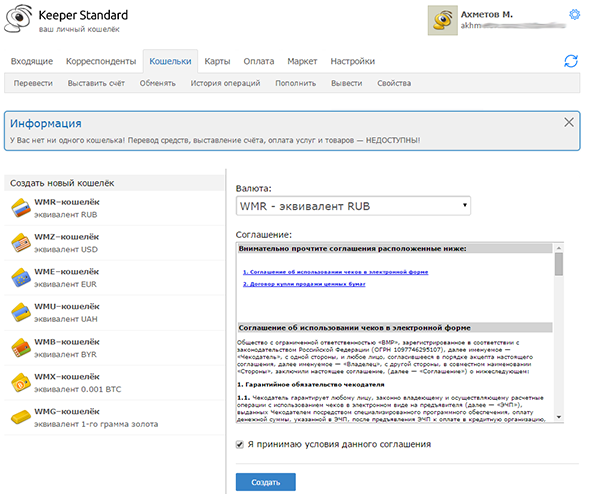Click the WMX-кошелёк label
The image size is (591, 494).
pyautogui.click(x=67, y=376)
